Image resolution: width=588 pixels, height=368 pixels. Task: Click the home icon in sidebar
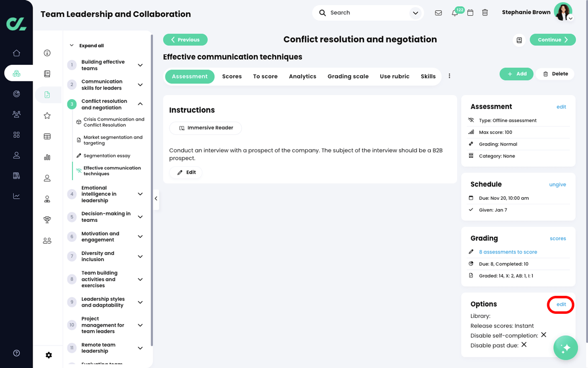(16, 53)
